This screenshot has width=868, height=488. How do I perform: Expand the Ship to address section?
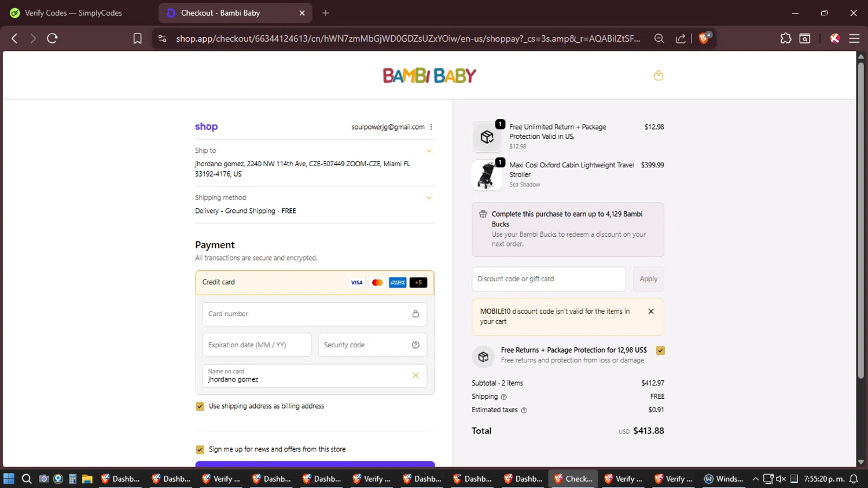tap(429, 151)
